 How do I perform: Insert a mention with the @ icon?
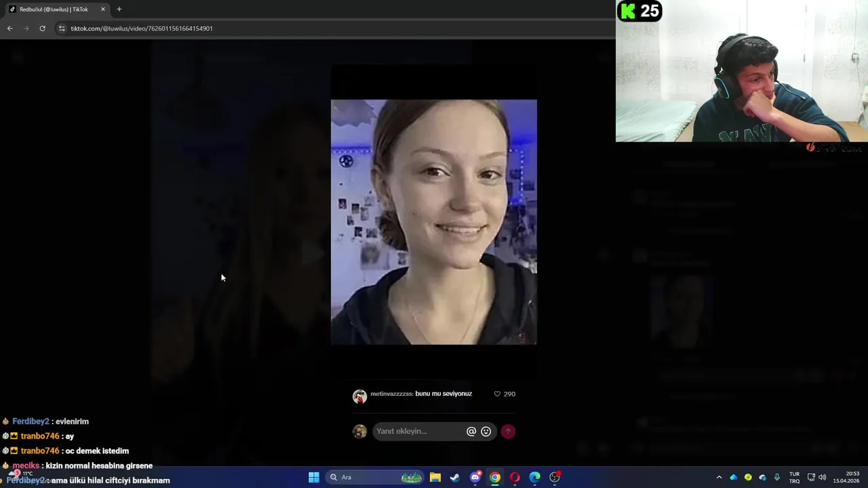[471, 431]
